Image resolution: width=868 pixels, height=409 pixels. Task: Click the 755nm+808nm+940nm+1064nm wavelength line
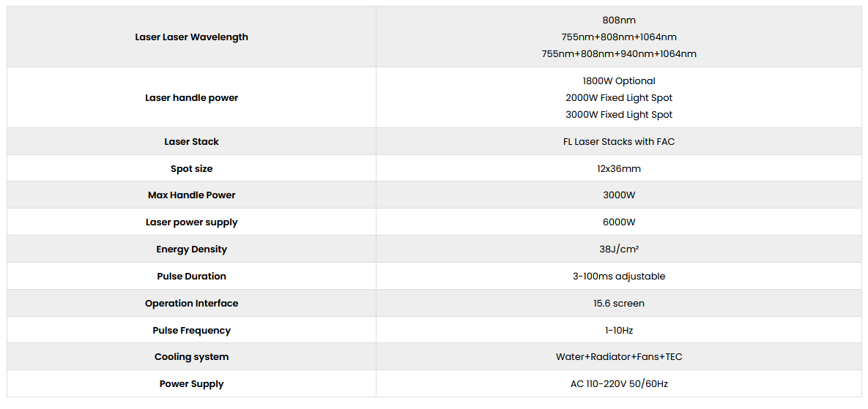(619, 54)
